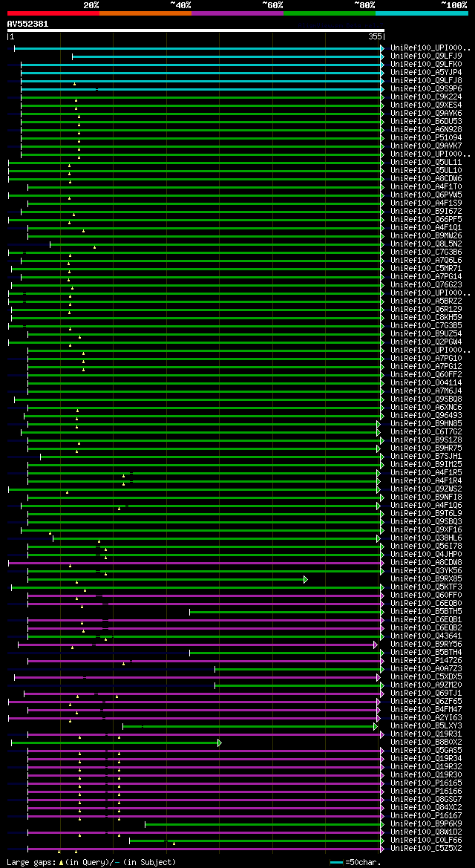Click the red 20% identity legend segment
The height and width of the screenshot is (868, 475).
(53, 13)
